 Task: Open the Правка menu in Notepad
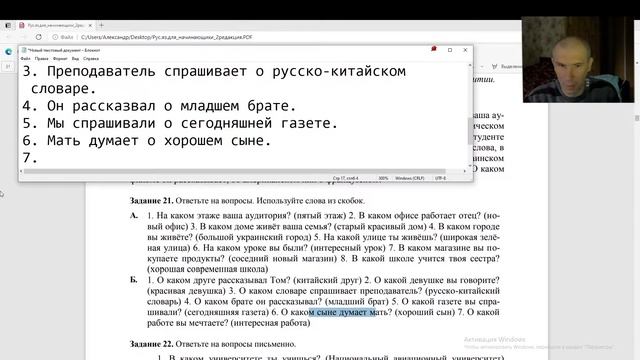click(x=41, y=59)
